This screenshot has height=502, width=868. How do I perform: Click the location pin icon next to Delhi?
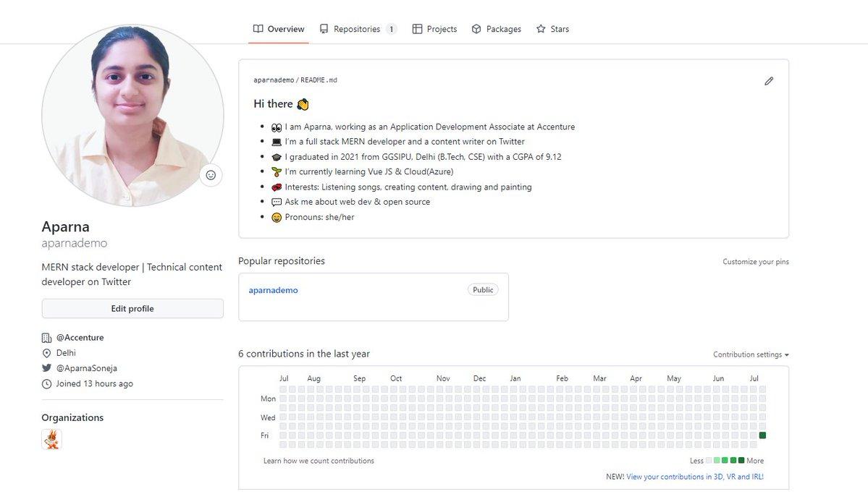click(x=47, y=353)
